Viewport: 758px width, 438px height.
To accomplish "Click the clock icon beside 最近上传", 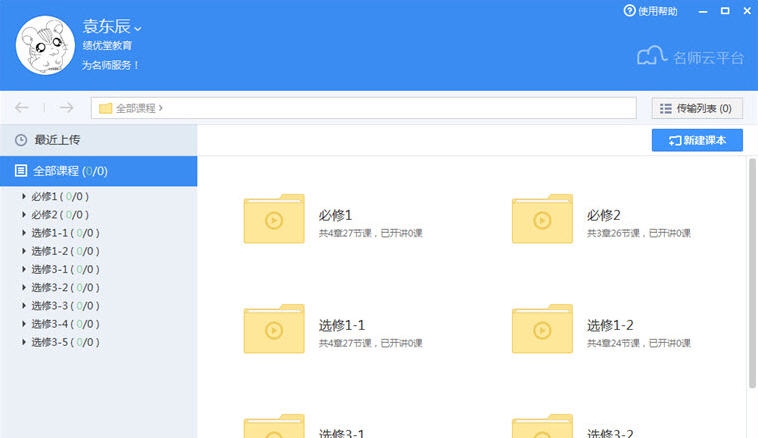I will click(21, 140).
